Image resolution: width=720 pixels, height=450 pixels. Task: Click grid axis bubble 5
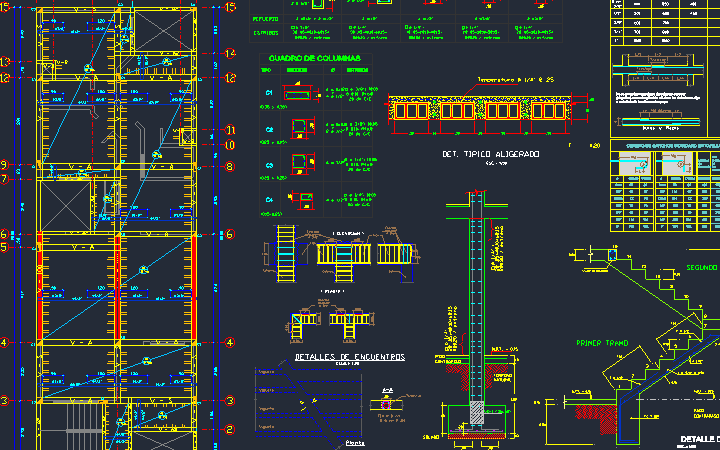(x=5, y=247)
